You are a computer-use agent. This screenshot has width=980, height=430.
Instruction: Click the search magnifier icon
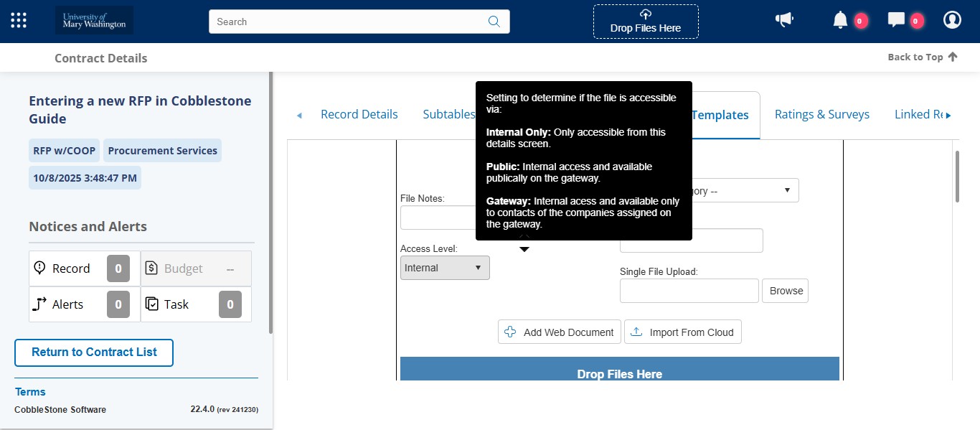click(x=494, y=22)
